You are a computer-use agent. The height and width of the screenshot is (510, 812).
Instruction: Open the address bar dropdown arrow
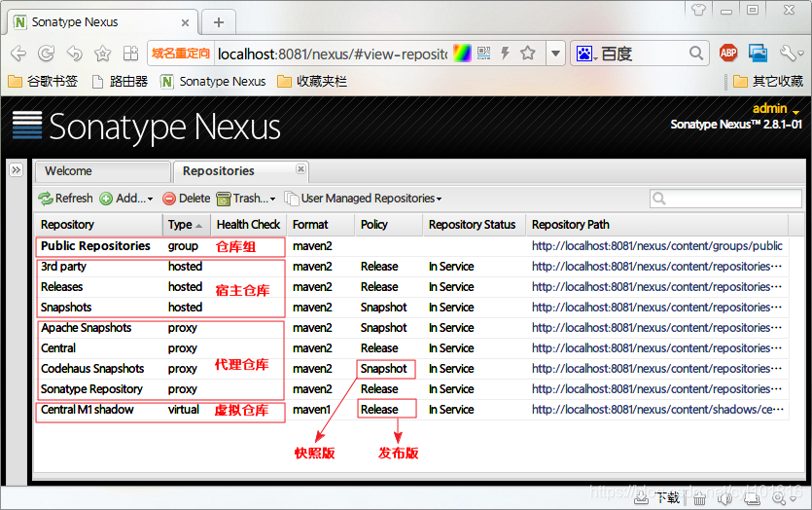[555, 53]
